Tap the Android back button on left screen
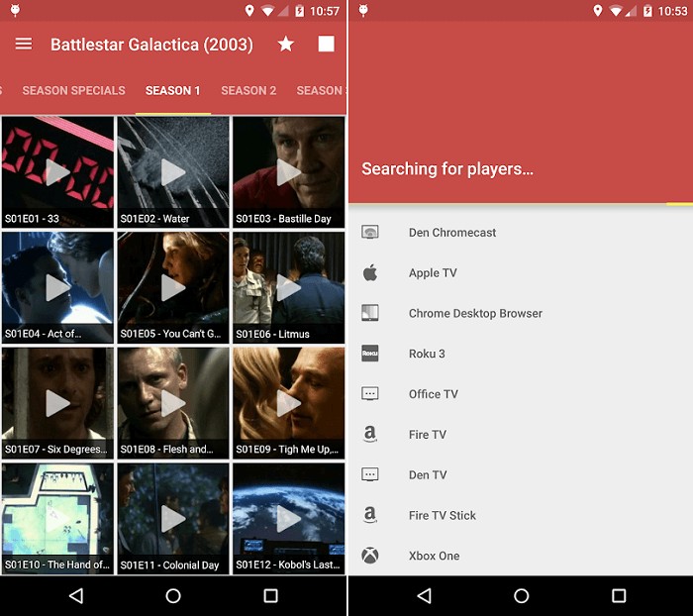The image size is (693, 616). (x=76, y=595)
